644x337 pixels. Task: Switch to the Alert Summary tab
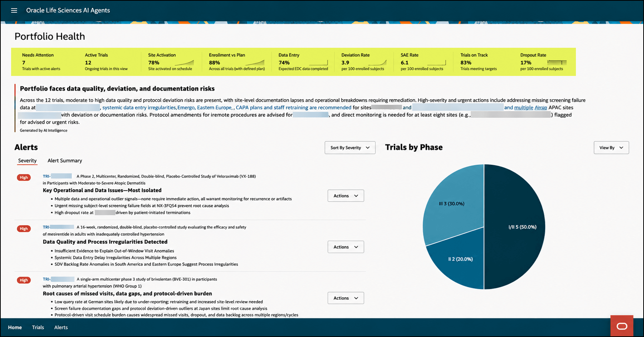click(x=65, y=161)
